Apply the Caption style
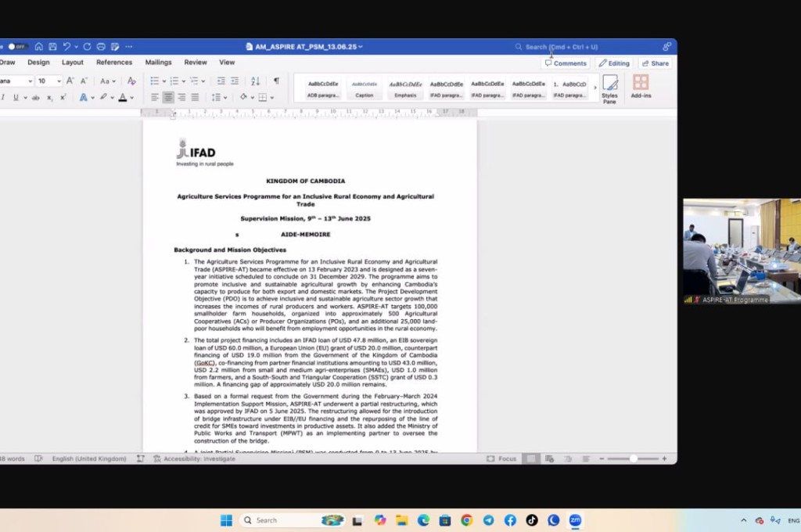 365,88
